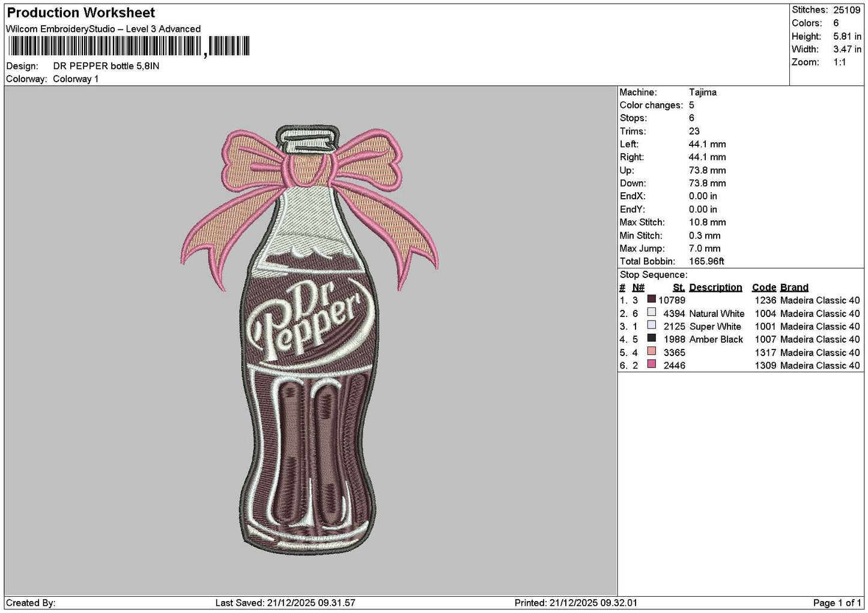Image resolution: width=868 pixels, height=613 pixels.
Task: Click the Natural White description
Action: (x=717, y=313)
